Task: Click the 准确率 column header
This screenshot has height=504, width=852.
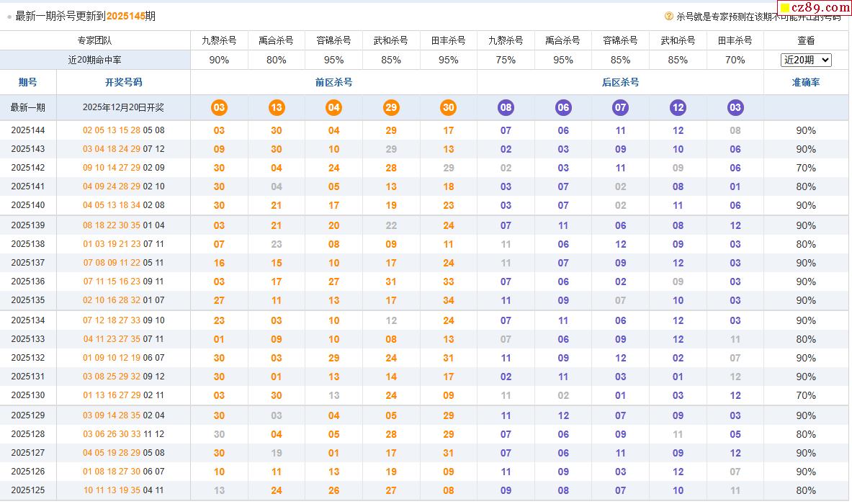Action: tap(806, 83)
